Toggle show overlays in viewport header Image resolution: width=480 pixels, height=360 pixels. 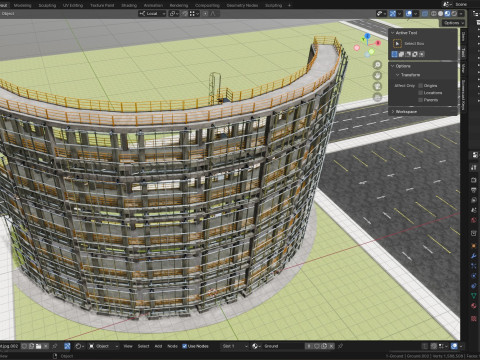(x=409, y=14)
